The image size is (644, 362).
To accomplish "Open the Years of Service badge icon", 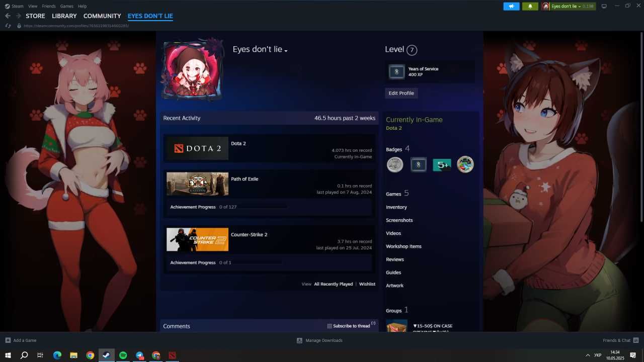I will pos(396,72).
